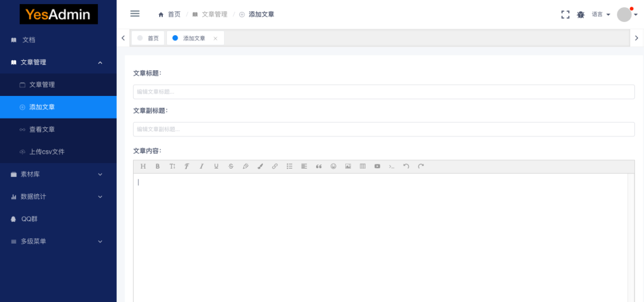The width and height of the screenshot is (644, 302).
Task: Insert a hyperlink via link icon
Action: [275, 166]
